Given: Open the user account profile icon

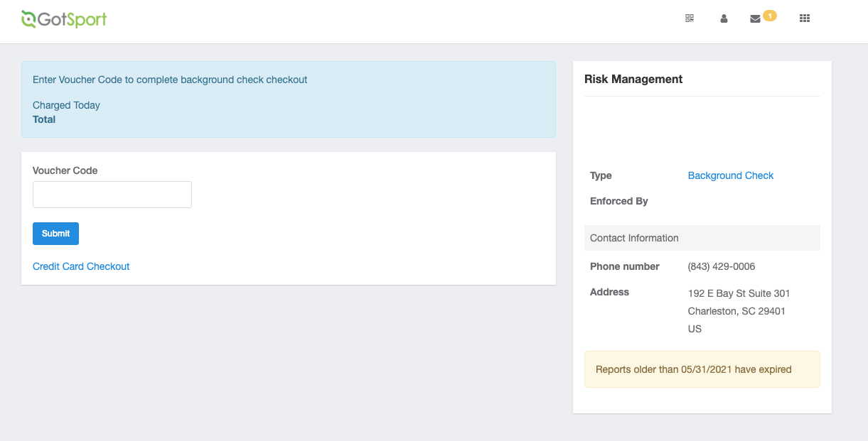Looking at the screenshot, I should (724, 19).
